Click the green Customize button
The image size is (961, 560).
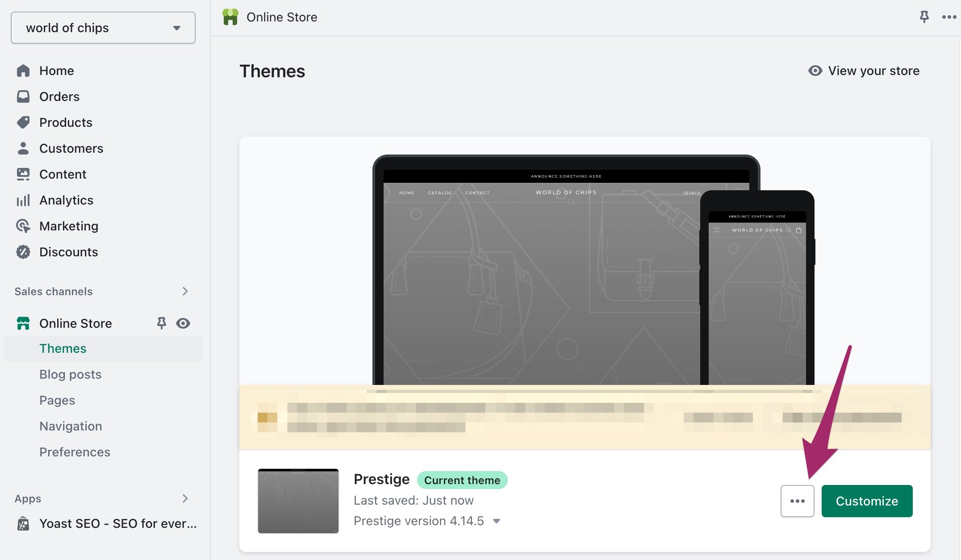tap(867, 501)
